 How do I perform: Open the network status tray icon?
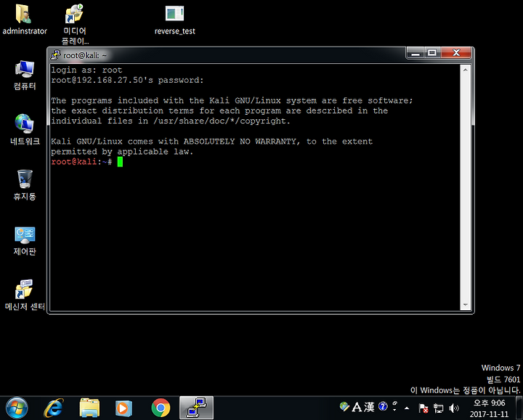pos(439,408)
